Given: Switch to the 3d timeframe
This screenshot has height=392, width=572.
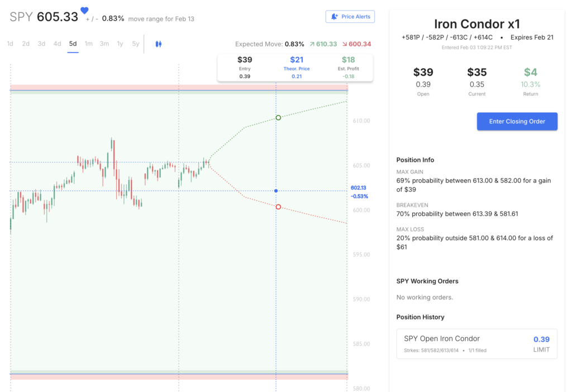Looking at the screenshot, I should coord(41,44).
